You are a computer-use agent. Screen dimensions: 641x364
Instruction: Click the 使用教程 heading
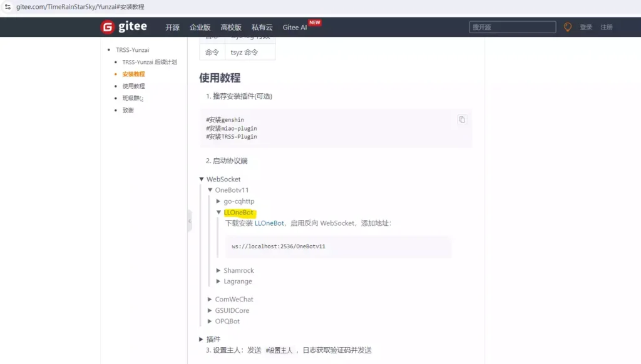[x=220, y=78]
